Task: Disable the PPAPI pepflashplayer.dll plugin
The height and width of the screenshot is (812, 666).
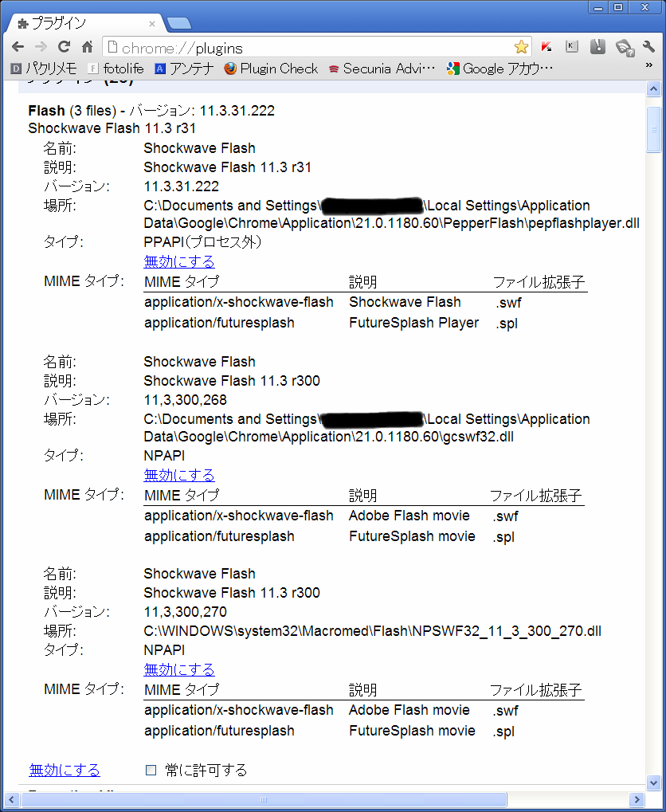Action: pos(179,261)
